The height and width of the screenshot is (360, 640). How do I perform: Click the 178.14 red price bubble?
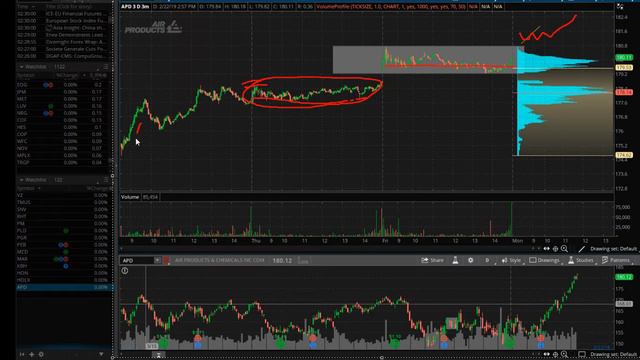pyautogui.click(x=624, y=92)
